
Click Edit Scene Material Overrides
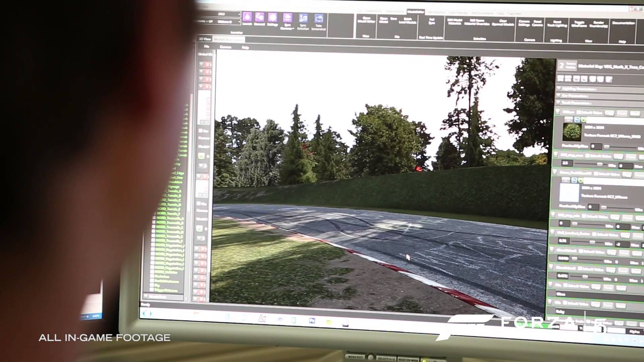coord(477,22)
